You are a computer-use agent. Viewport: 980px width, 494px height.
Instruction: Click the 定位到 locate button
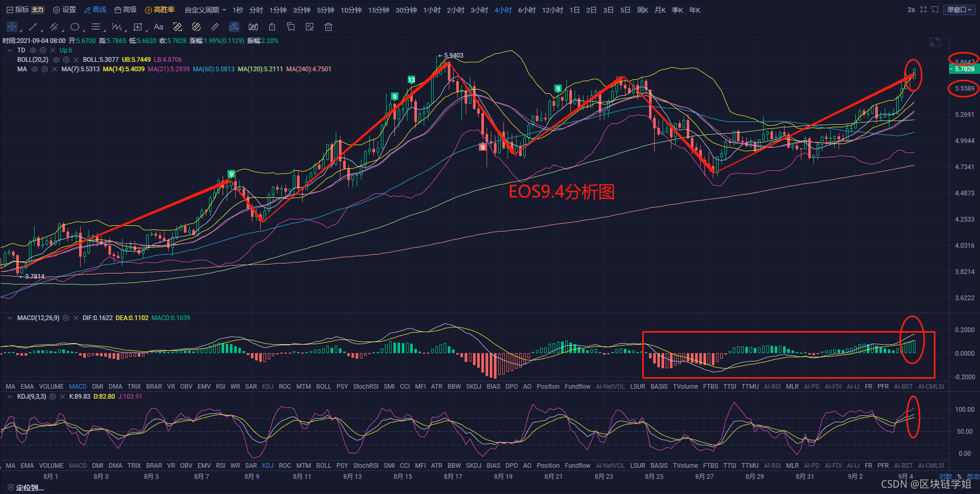26,488
